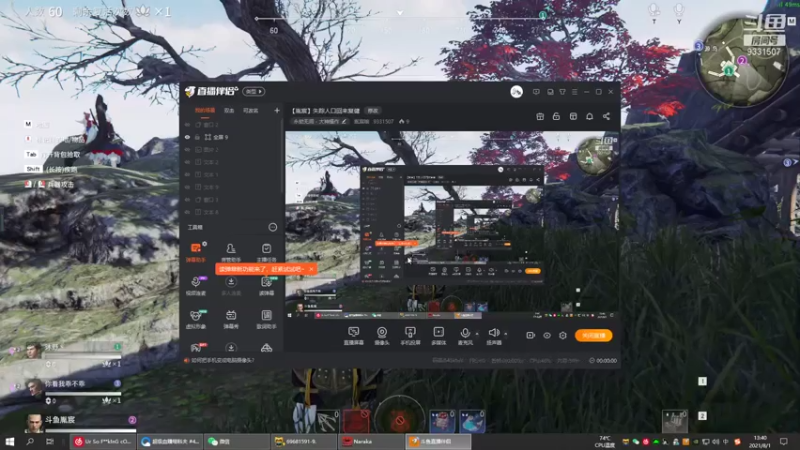
Task: Toggle visibility of 文本 9 source
Action: coord(187,187)
